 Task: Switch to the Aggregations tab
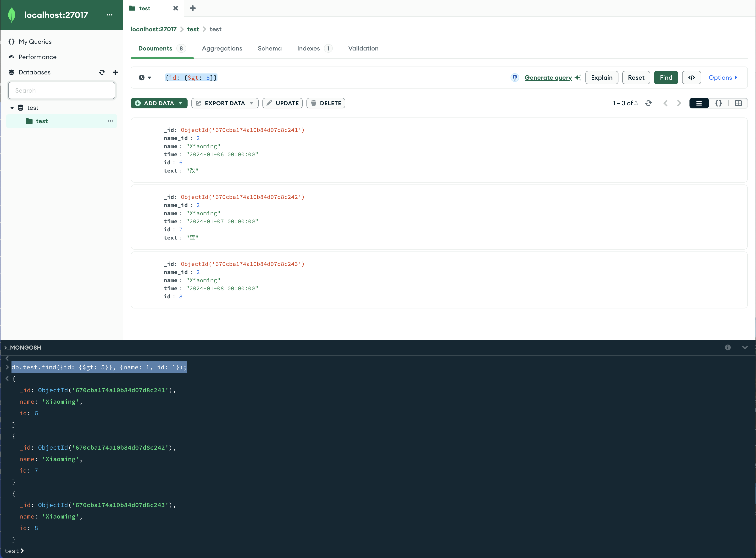pyautogui.click(x=222, y=48)
